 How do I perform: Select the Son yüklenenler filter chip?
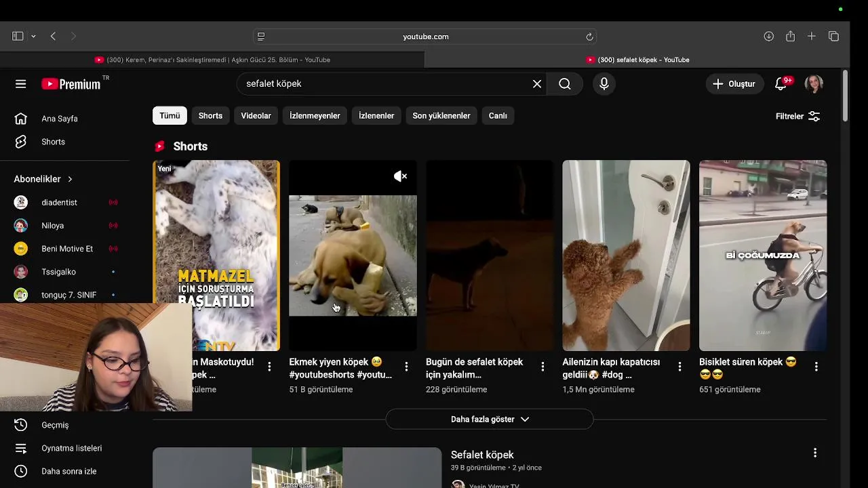point(441,115)
